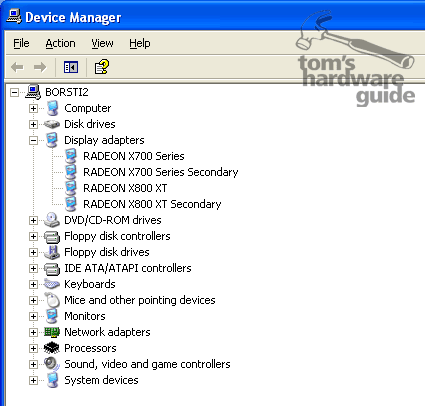Select the Network adapters card icon
The image size is (425, 406).
coord(52,332)
